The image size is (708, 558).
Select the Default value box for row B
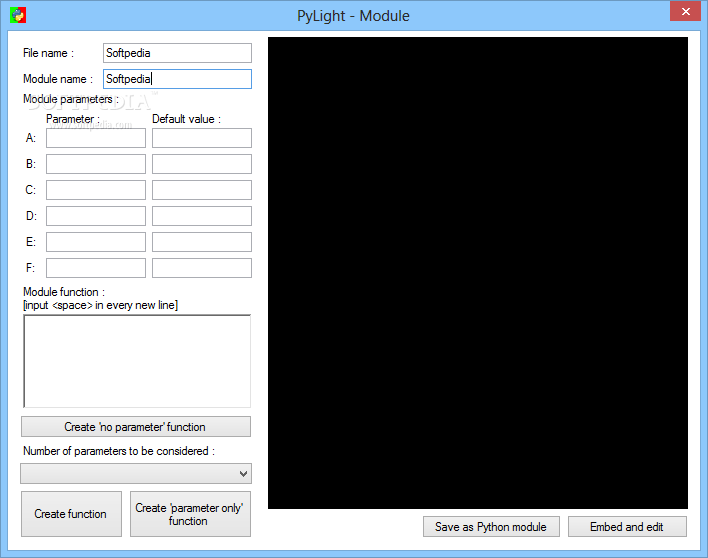click(x=202, y=164)
